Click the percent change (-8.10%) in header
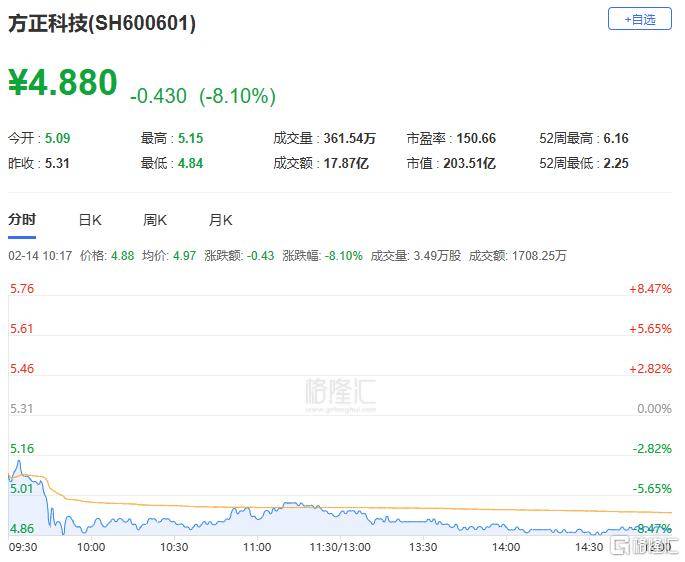 (x=238, y=96)
